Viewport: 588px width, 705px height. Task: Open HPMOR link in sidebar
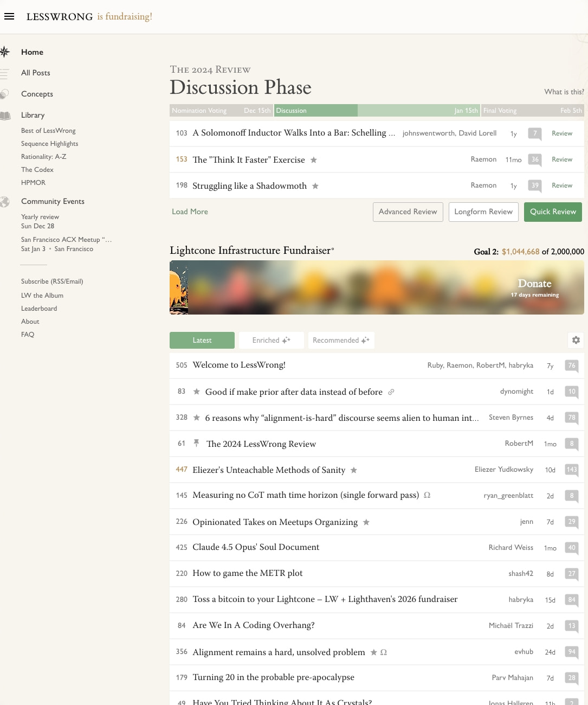tap(33, 183)
